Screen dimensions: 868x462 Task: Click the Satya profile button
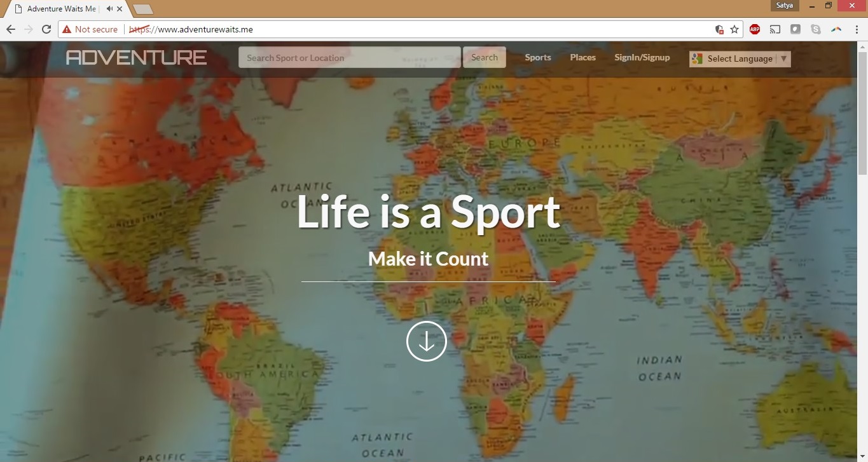pos(785,5)
